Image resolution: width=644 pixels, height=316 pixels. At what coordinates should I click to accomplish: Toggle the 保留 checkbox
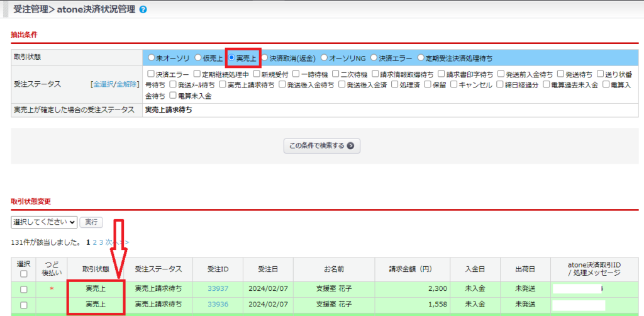(428, 85)
